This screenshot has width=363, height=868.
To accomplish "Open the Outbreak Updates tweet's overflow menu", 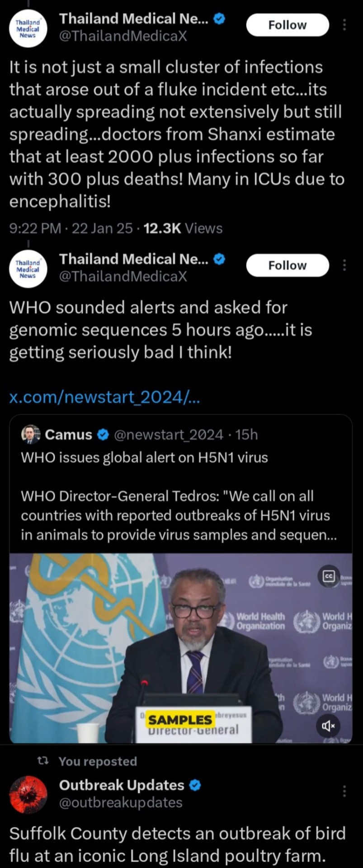I will (344, 791).
